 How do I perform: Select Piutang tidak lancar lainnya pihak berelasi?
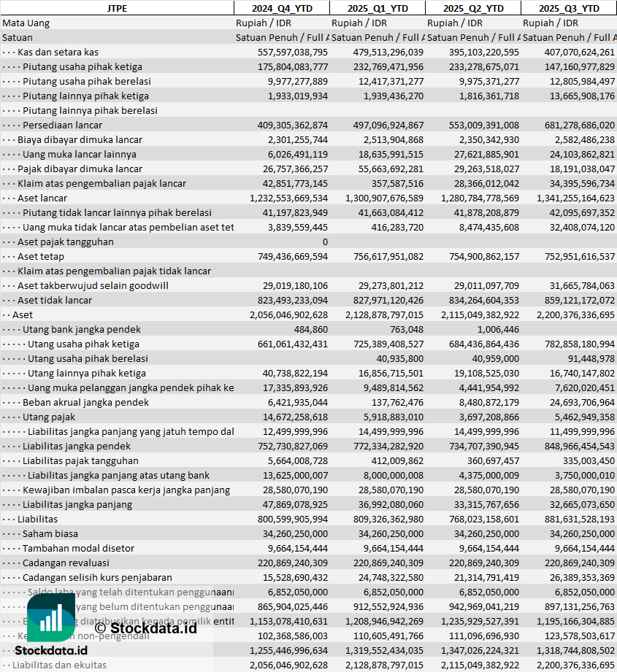click(117, 212)
